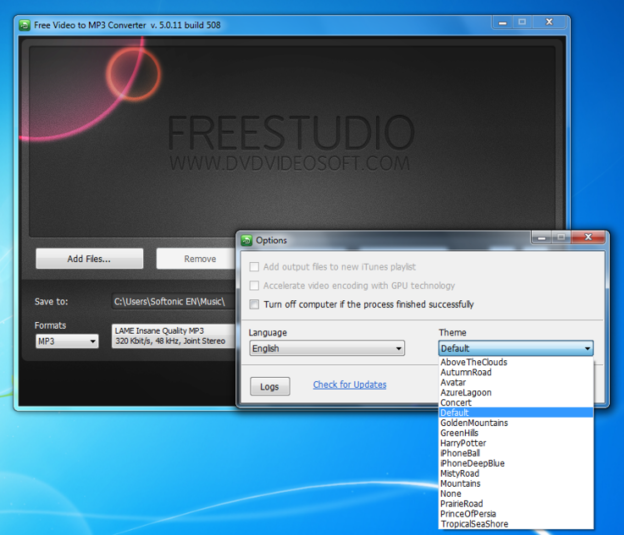Choose None in the theme list
This screenshot has height=535, width=624.
516,494
